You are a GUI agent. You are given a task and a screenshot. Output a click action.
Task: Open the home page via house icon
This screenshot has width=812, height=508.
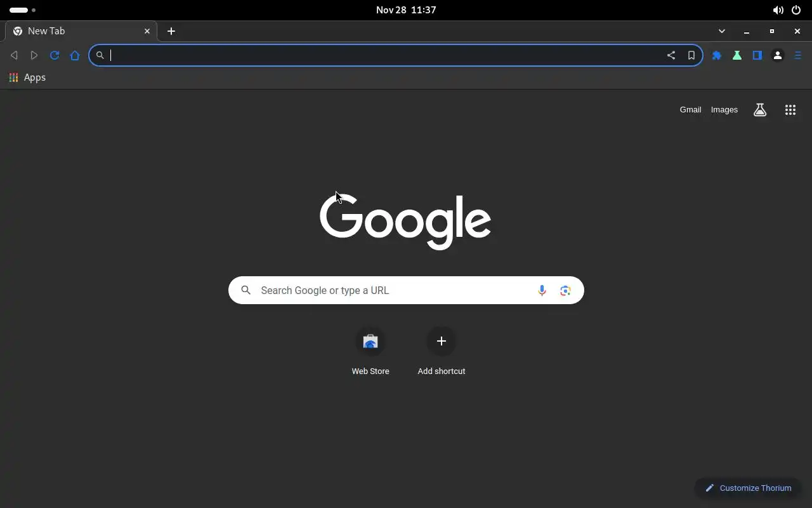tap(75, 55)
